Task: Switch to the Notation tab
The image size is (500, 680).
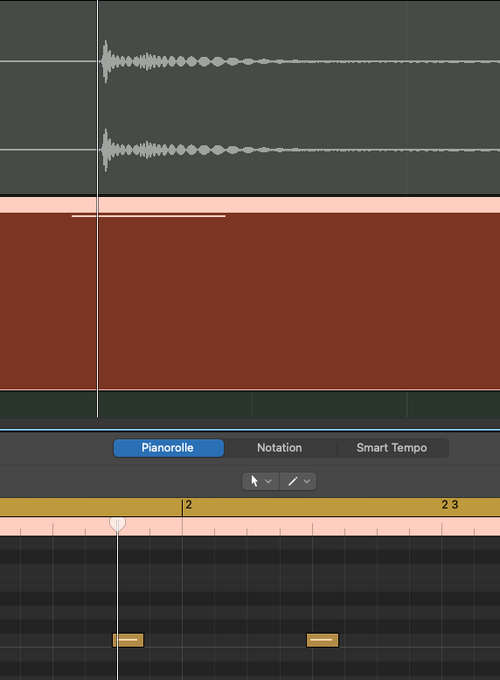Action: tap(280, 448)
